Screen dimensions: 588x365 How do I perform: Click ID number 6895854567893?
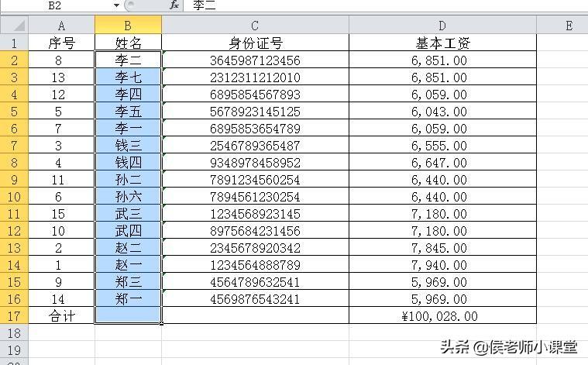[x=255, y=95]
